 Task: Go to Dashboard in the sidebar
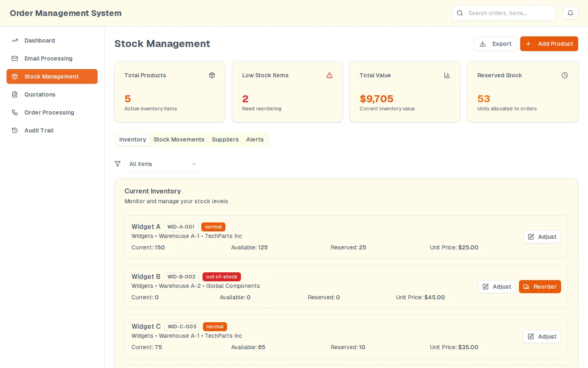(x=52, y=40)
